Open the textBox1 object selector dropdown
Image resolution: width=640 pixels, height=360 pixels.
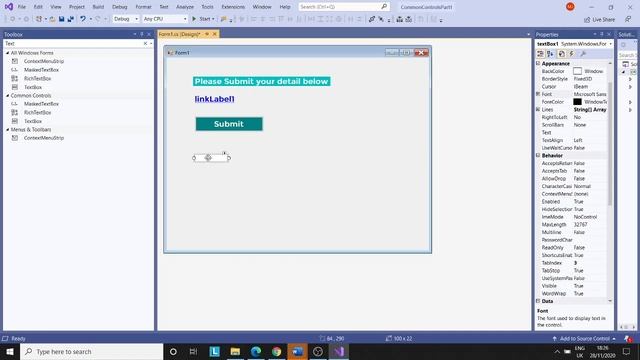[x=611, y=44]
